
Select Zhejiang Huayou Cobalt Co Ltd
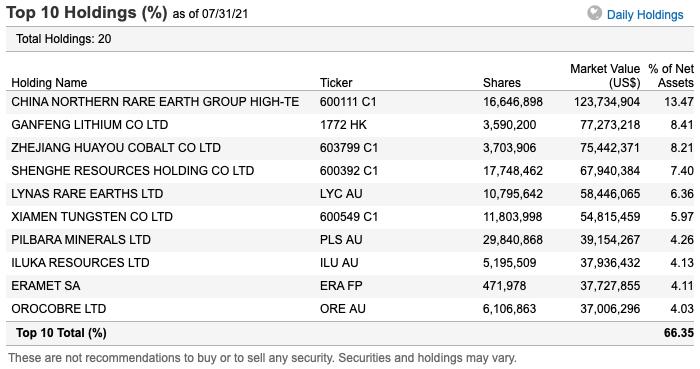(x=116, y=148)
